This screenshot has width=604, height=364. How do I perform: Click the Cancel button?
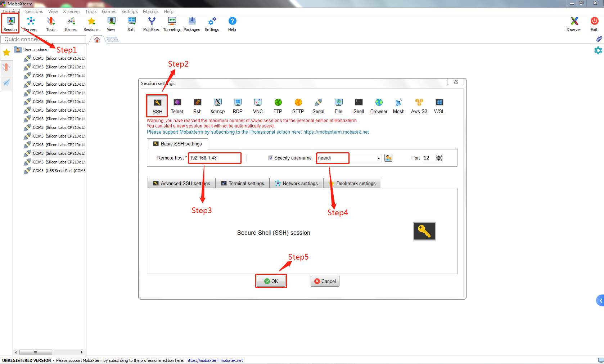(325, 281)
